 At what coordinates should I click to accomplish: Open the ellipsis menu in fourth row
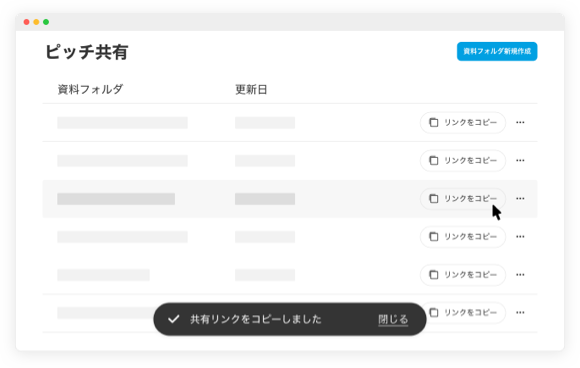(520, 237)
